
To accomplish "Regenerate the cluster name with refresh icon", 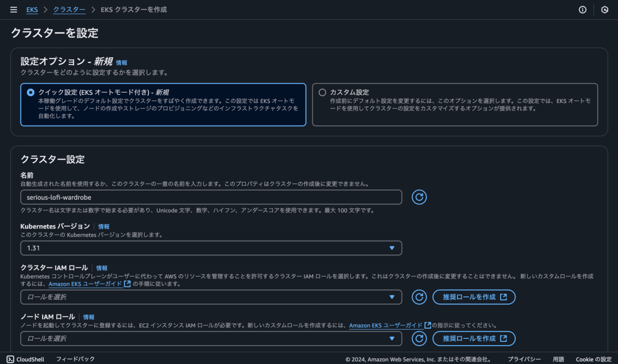I will coord(419,197).
